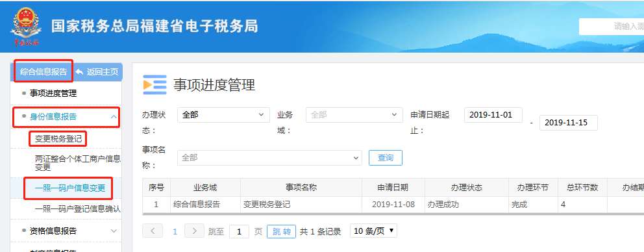Image resolution: width=644 pixels, height=252 pixels.
Task: Open the 业务域 dropdown
Action: (354, 115)
